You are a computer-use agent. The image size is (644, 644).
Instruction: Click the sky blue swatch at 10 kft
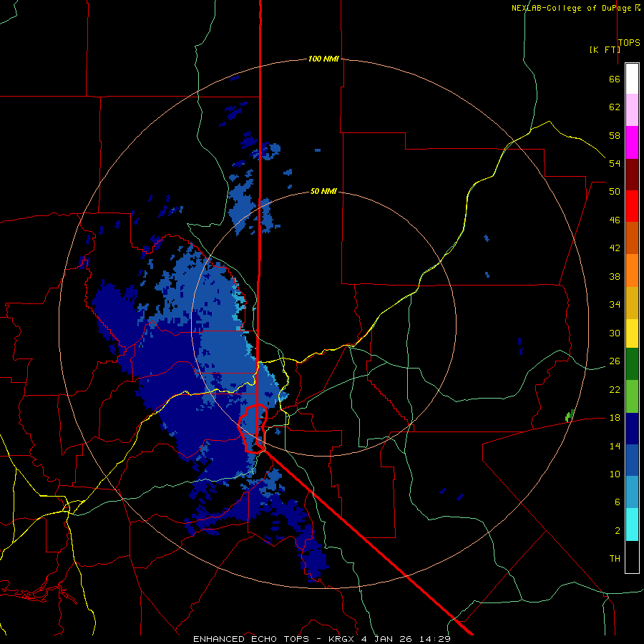tap(632, 492)
